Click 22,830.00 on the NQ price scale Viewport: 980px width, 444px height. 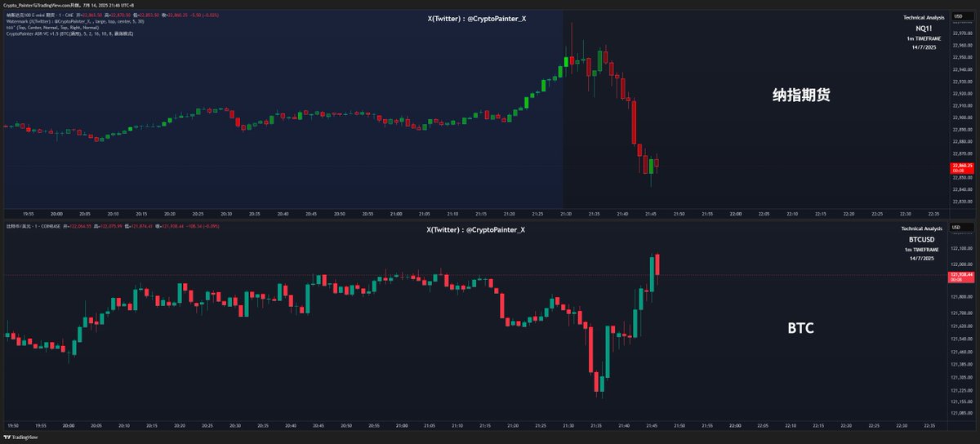pos(961,201)
